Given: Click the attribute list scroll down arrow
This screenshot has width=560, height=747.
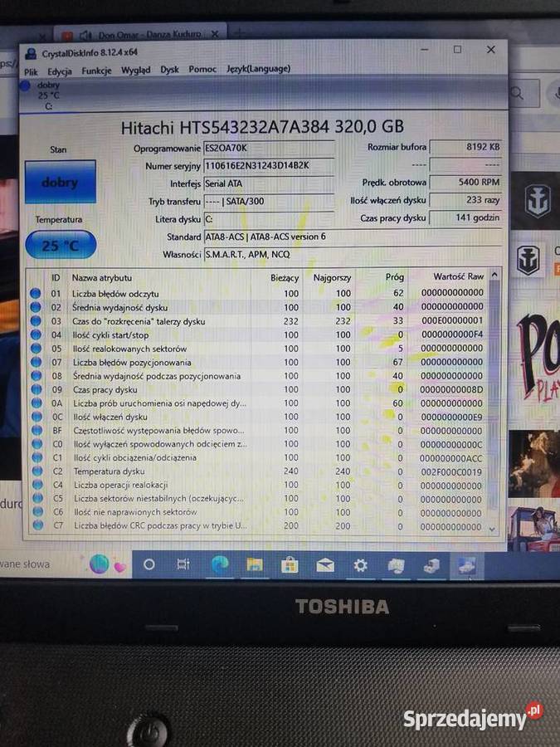Looking at the screenshot, I should click(492, 530).
